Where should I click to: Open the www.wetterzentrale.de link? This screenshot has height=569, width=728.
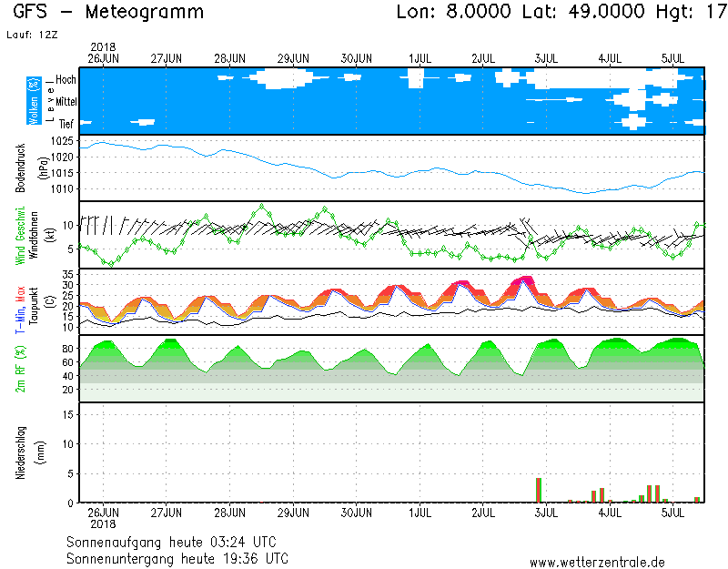[597, 562]
